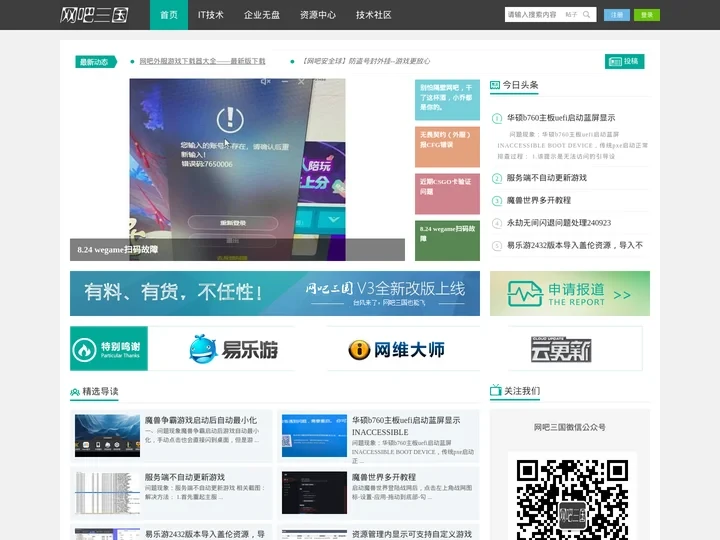
Task: Open headline 华硕b760主板uefi启动蓝屏显示
Action: click(561, 118)
